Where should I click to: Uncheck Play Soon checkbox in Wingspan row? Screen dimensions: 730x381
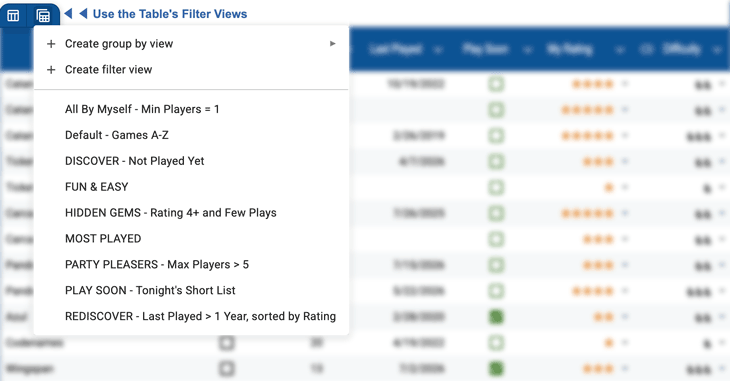(x=496, y=369)
